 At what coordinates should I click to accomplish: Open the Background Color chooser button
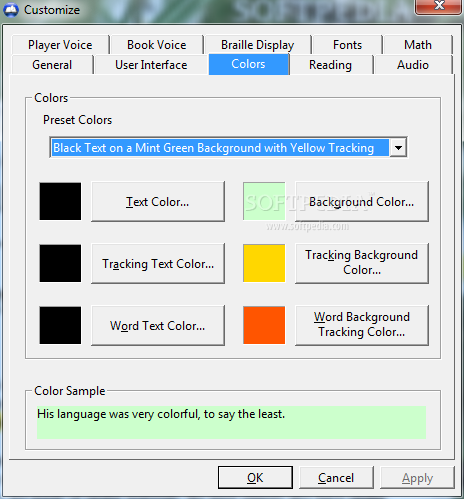362,202
